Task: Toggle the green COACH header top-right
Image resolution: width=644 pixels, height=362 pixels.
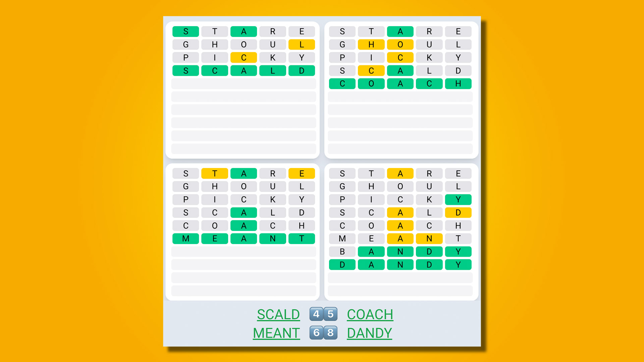Action: pyautogui.click(x=369, y=314)
